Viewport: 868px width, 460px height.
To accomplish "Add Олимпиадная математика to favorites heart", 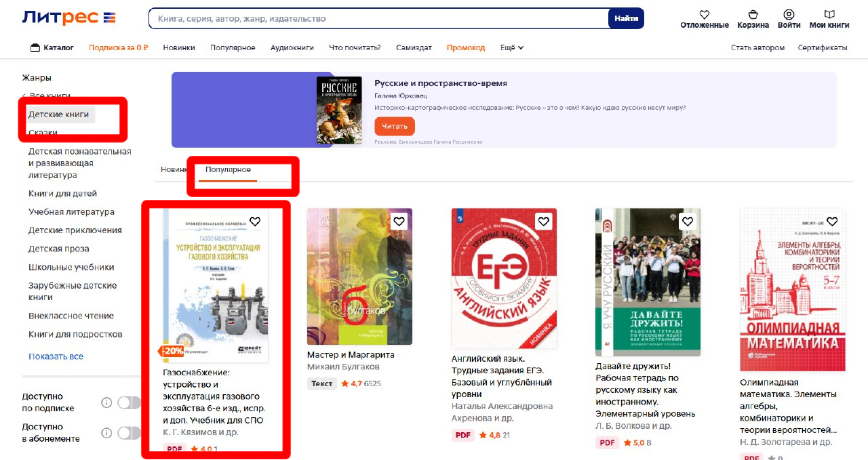I will 832,221.
